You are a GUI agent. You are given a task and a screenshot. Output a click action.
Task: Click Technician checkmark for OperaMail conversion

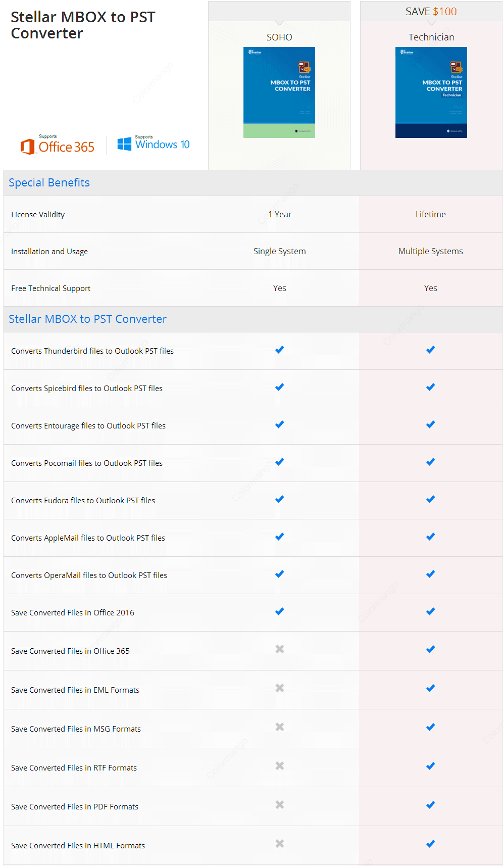click(430, 574)
